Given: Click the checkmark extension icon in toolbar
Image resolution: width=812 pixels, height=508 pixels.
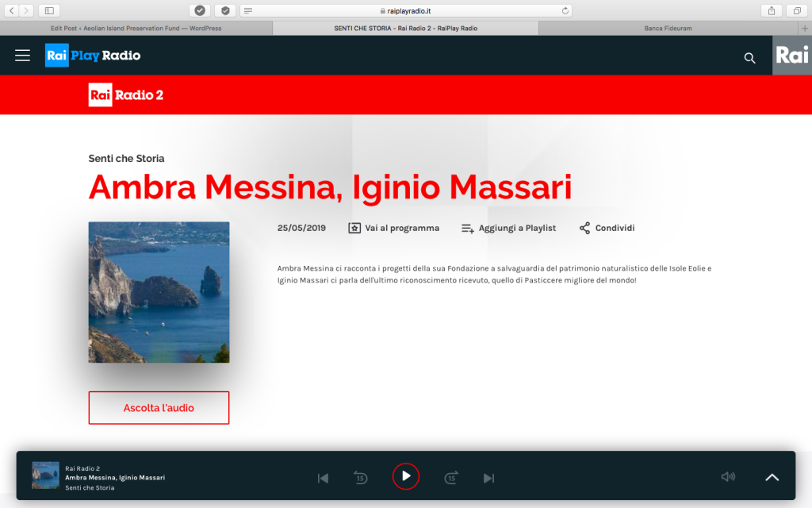Looking at the screenshot, I should (200, 10).
